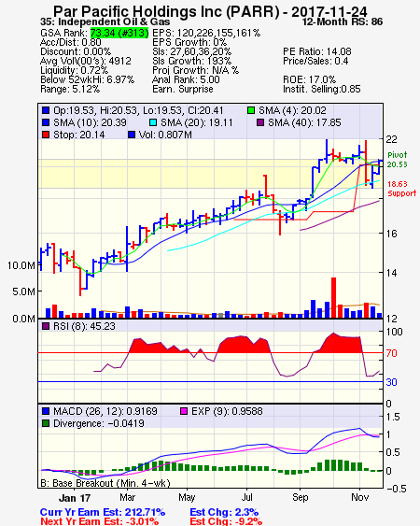Click the red 18.63 Support label
Viewport: 420px width, 526px height.
[401, 189]
